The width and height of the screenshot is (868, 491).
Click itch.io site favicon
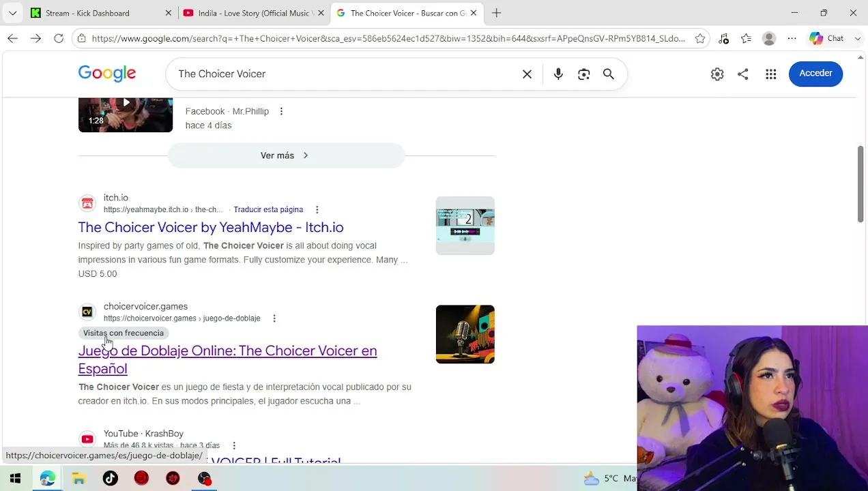click(x=87, y=203)
